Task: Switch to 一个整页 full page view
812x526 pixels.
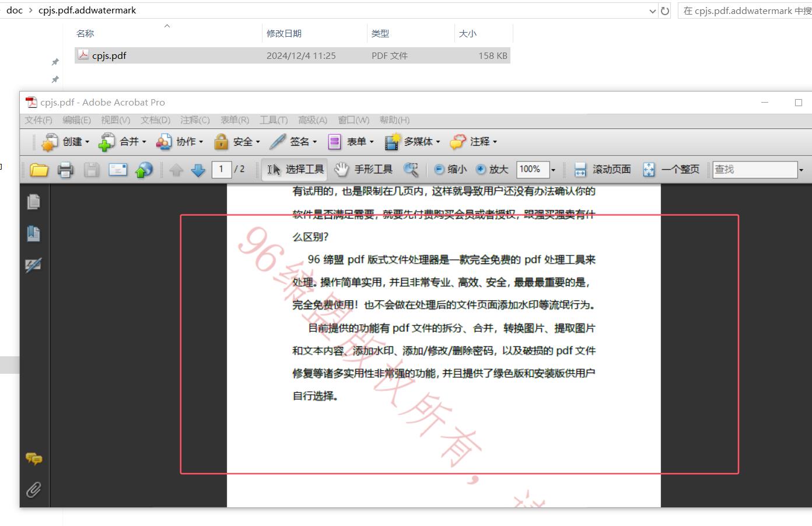Action: (671, 170)
